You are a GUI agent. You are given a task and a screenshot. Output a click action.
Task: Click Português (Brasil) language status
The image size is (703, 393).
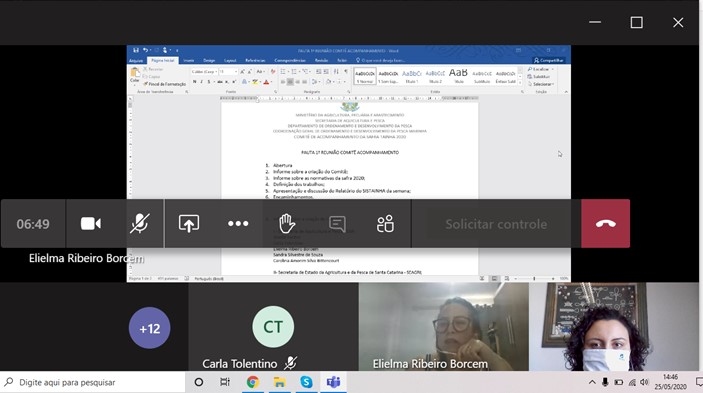[x=209, y=279]
